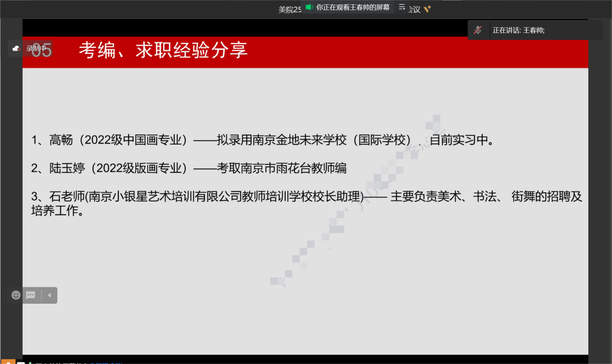This screenshot has height=364, width=612.
Task: Click the line about 石老师 on the slide
Action: [307, 197]
